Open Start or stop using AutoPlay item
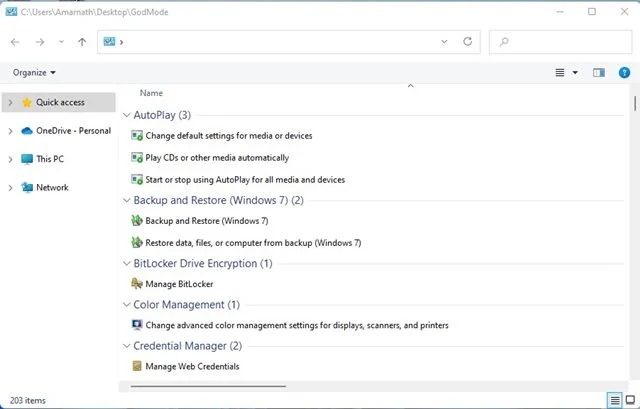This screenshot has height=409, width=640. point(245,180)
